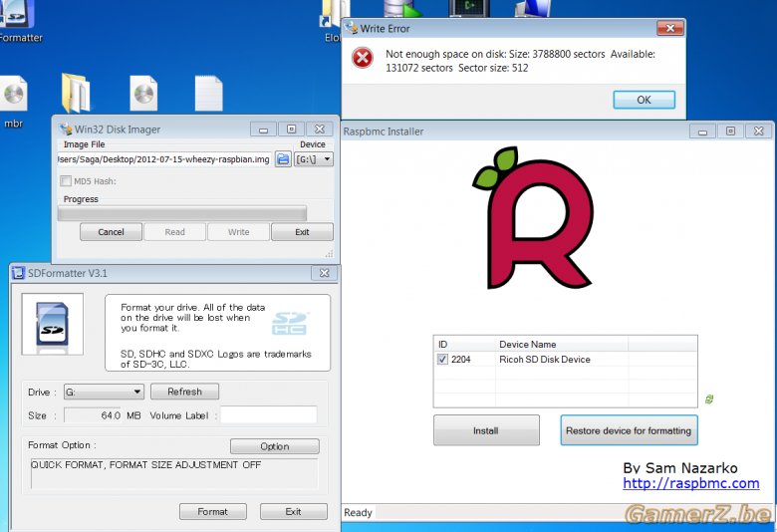Close the Write Error dialog
The image size is (777, 532).
(670, 28)
